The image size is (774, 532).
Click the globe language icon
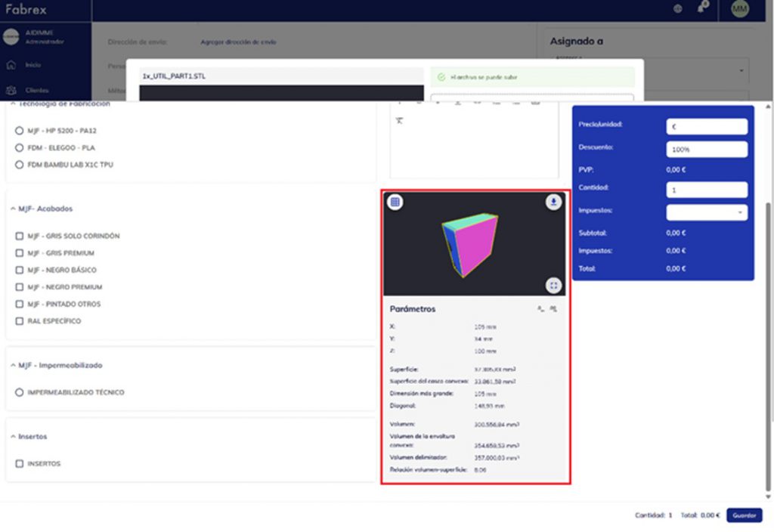(x=677, y=9)
